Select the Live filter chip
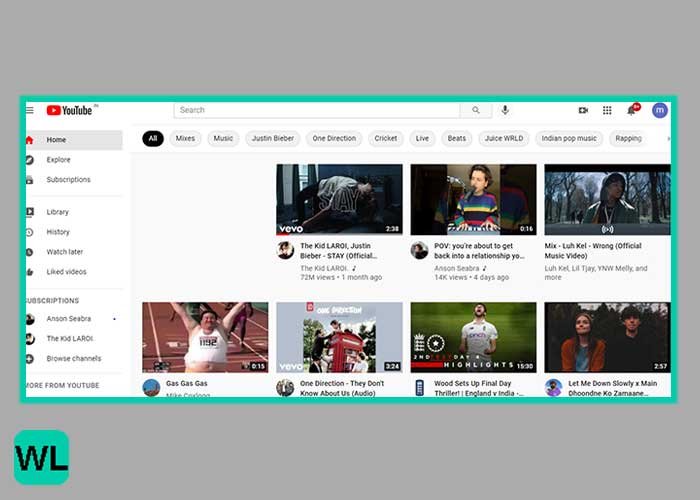 tap(422, 138)
